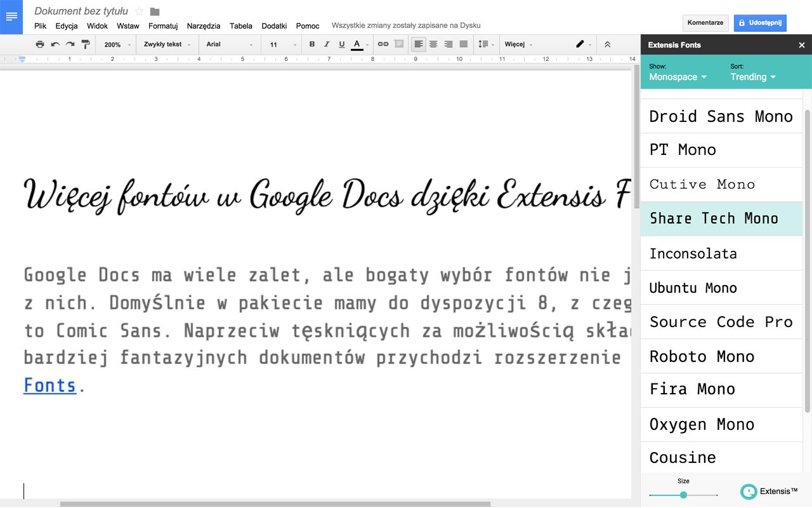
Task: Apply the Roboto Mono font
Action: [721, 356]
